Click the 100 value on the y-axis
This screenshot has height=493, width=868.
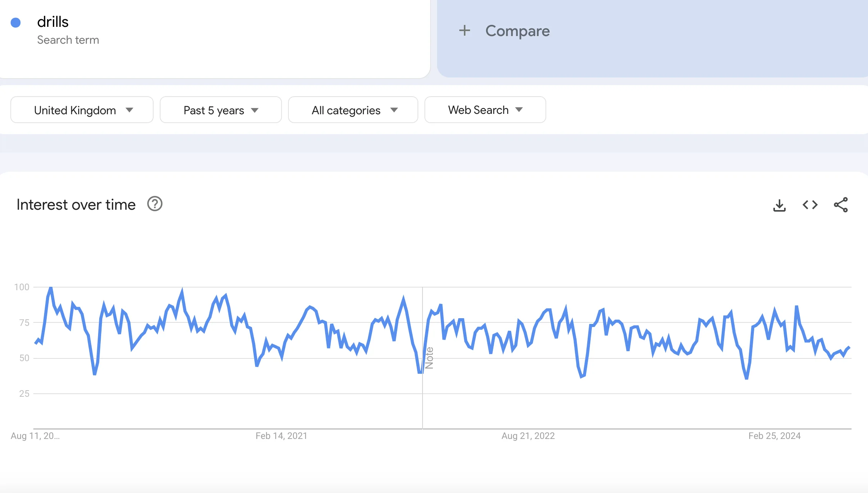(22, 287)
